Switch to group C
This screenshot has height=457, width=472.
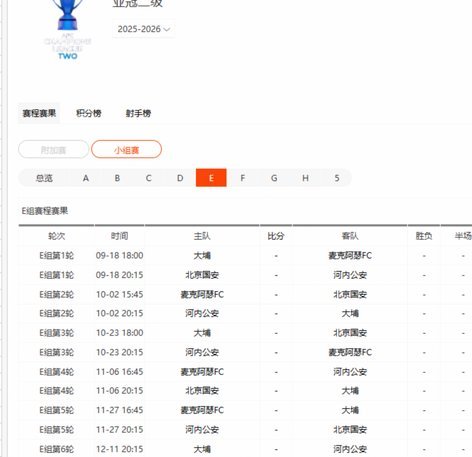click(149, 178)
